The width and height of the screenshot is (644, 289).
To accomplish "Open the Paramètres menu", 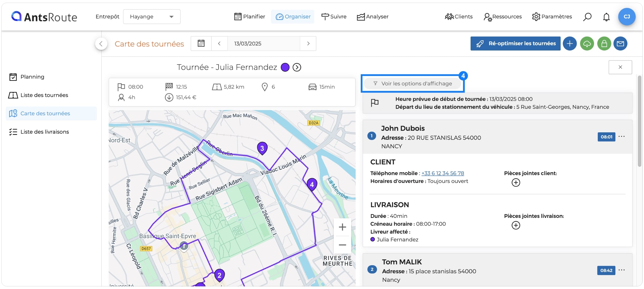I will point(552,17).
